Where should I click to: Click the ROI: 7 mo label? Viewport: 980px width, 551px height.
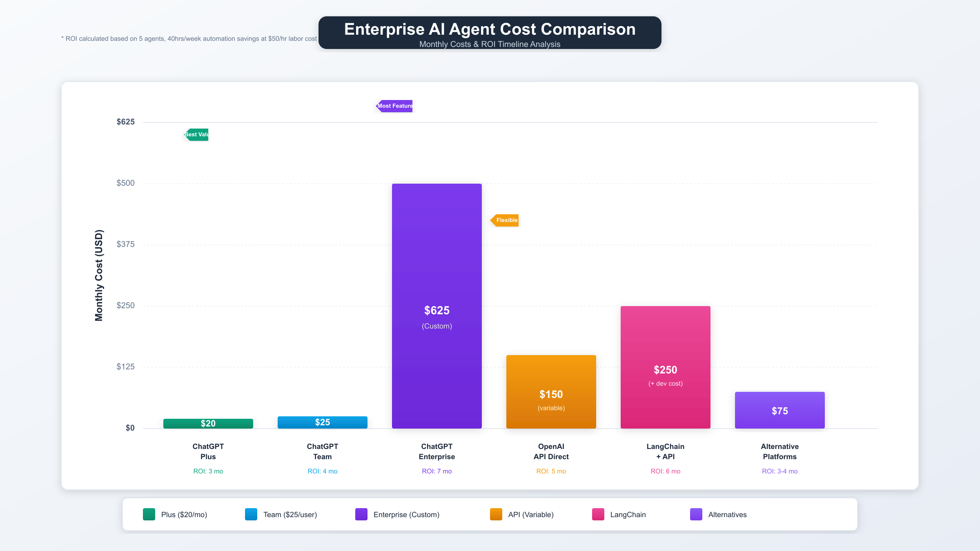(x=437, y=471)
